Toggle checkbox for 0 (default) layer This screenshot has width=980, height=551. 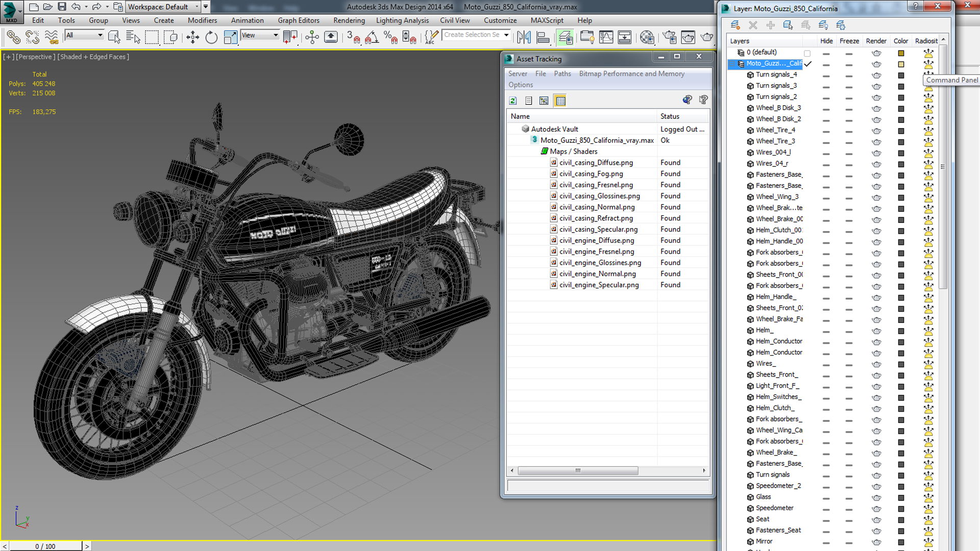pos(807,53)
